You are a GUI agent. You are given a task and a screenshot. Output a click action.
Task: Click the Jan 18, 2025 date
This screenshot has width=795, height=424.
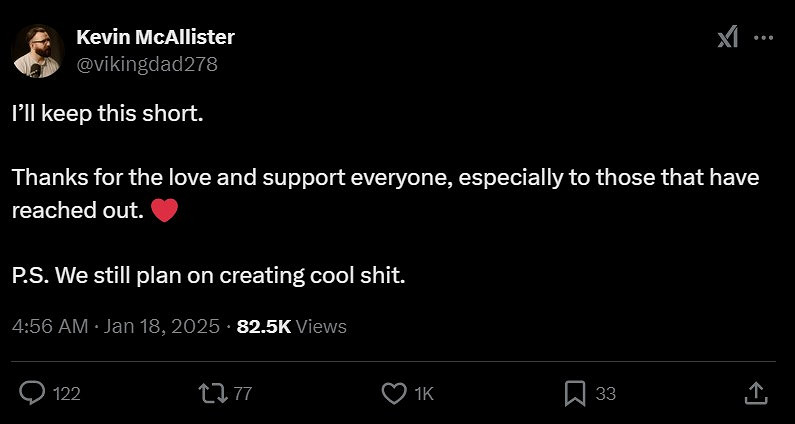163,326
